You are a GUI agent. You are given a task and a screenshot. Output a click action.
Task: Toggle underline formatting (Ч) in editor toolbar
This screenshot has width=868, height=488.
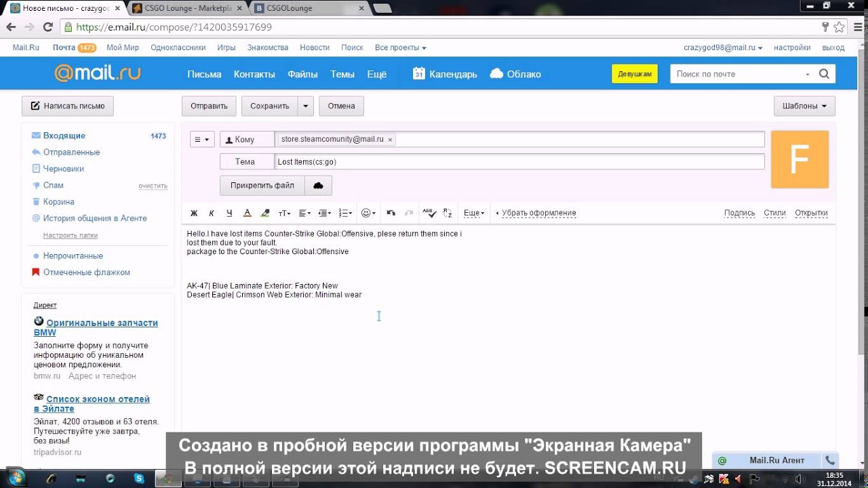tap(229, 213)
